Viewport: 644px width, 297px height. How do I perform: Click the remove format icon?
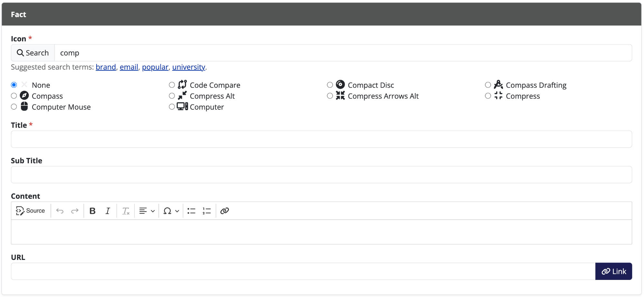click(x=126, y=211)
